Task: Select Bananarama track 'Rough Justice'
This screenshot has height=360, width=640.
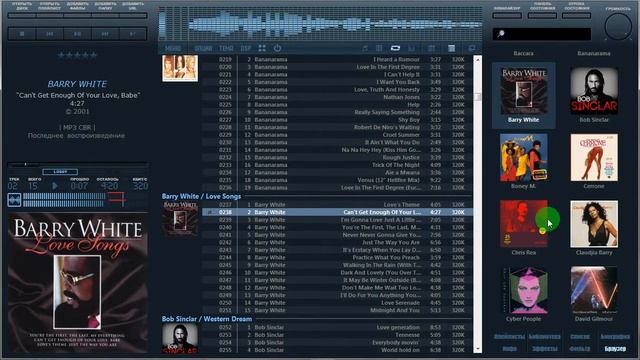Action: (x=337, y=157)
